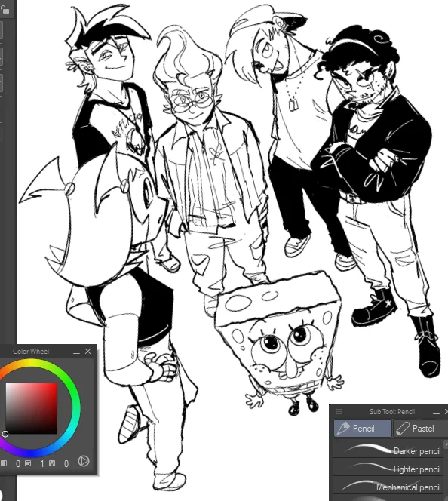Pick pure red in the saturation square corner
Screen dimensions: 448x501
click(x=56, y=385)
